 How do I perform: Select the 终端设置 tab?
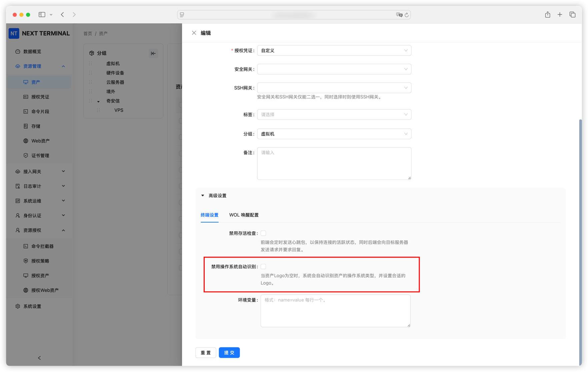coord(209,215)
